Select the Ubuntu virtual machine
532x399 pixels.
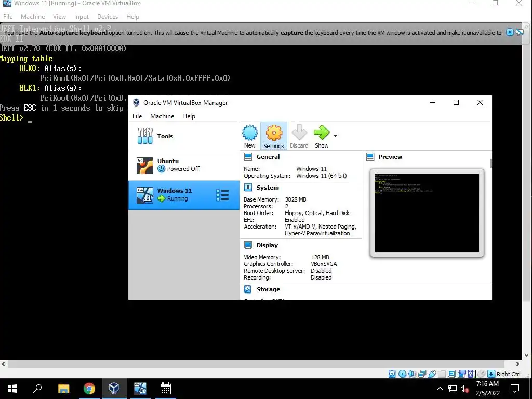coord(184,165)
